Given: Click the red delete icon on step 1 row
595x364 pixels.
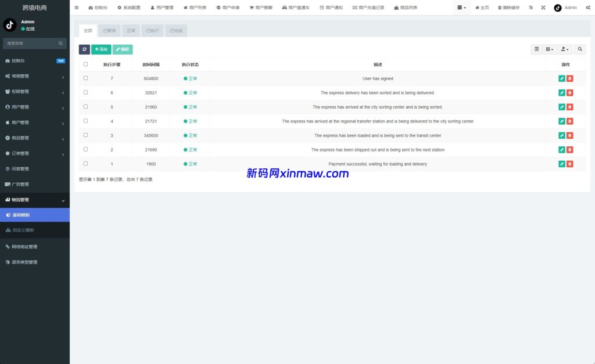Looking at the screenshot, I should point(570,164).
